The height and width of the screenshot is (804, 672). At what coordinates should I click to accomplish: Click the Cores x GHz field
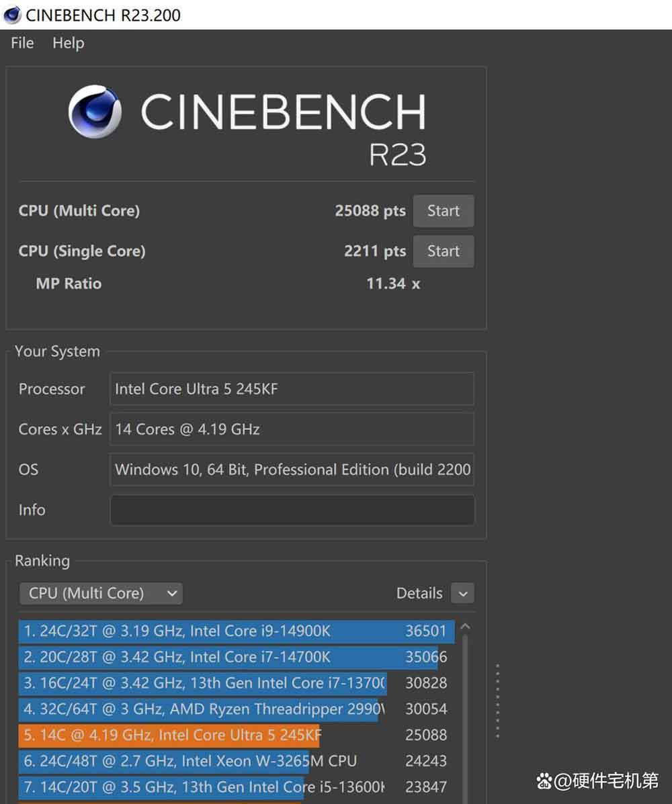click(292, 429)
